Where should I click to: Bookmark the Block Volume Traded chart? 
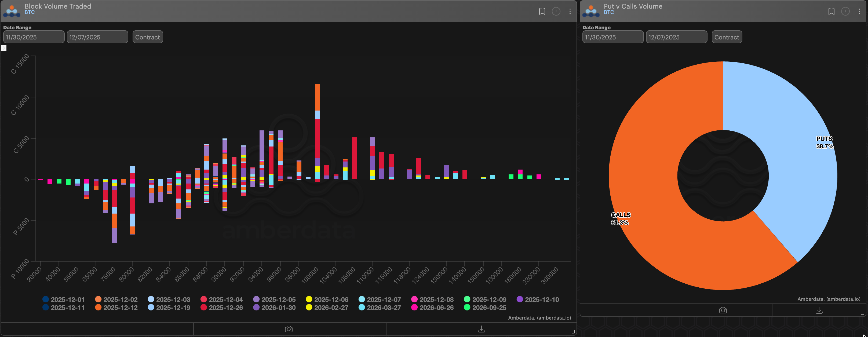(542, 12)
